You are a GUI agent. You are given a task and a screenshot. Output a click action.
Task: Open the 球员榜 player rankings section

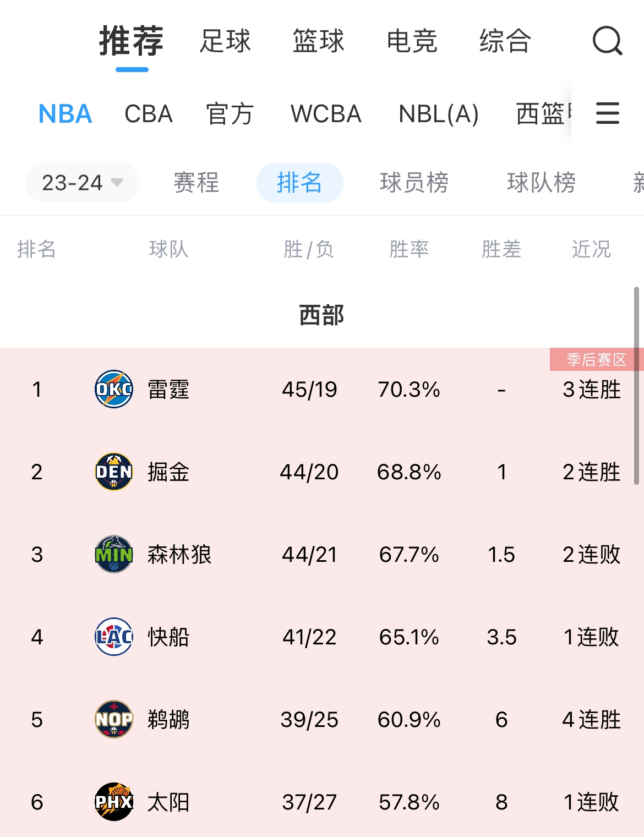pyautogui.click(x=414, y=183)
